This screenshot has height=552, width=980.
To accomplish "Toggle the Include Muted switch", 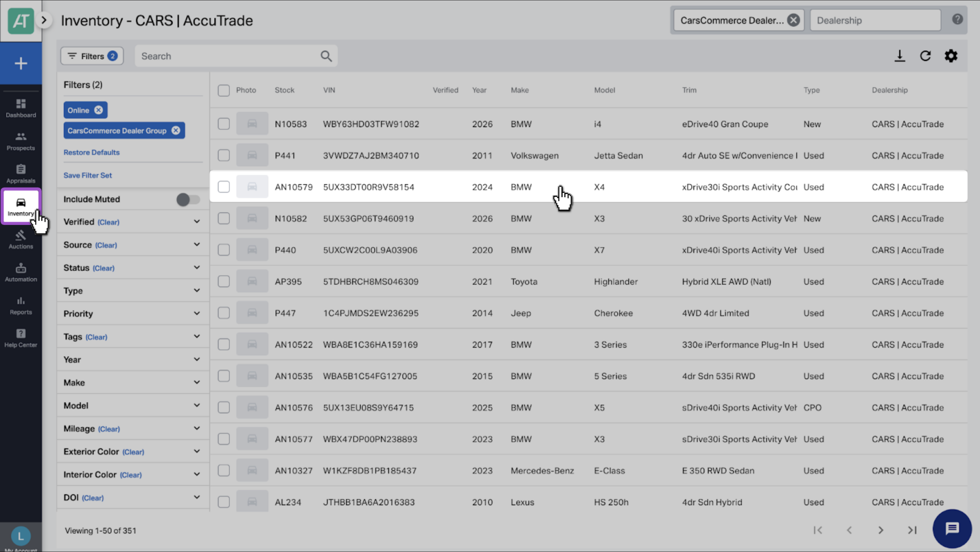I will point(188,199).
